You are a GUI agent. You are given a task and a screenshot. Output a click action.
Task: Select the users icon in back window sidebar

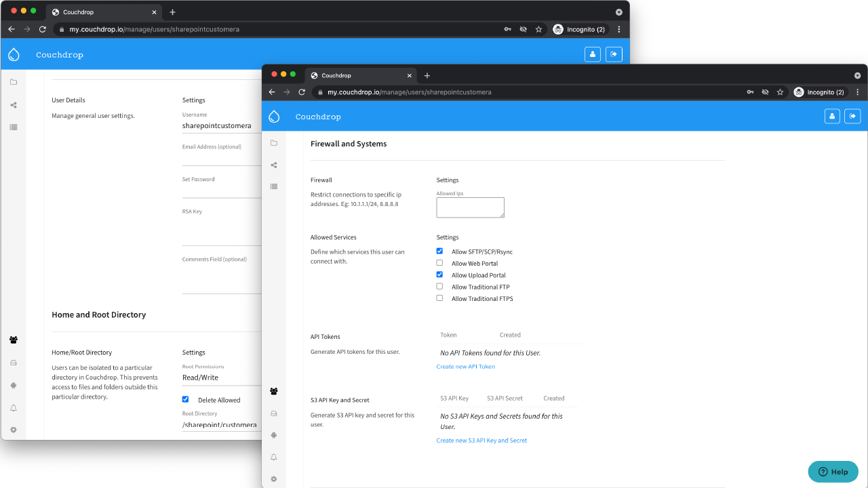coord(14,340)
